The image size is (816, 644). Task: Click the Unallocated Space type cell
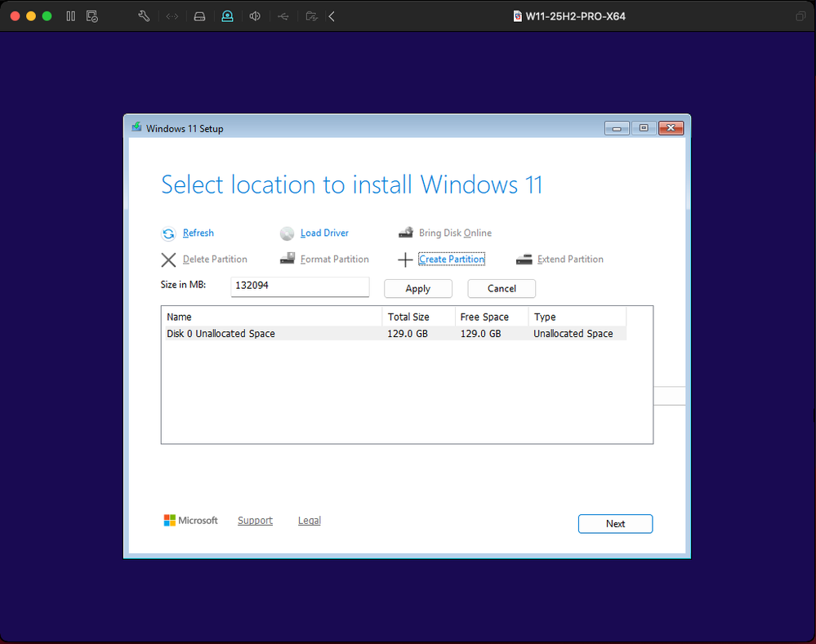(573, 334)
